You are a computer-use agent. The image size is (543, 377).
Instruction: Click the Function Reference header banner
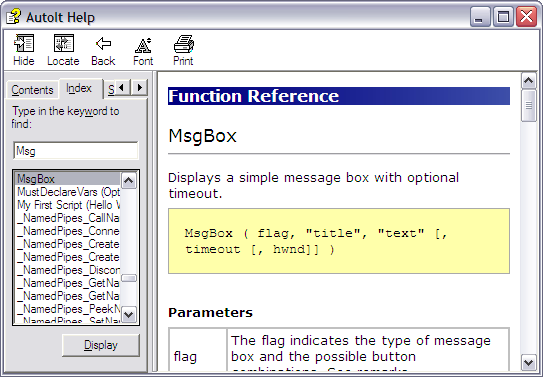click(x=339, y=96)
